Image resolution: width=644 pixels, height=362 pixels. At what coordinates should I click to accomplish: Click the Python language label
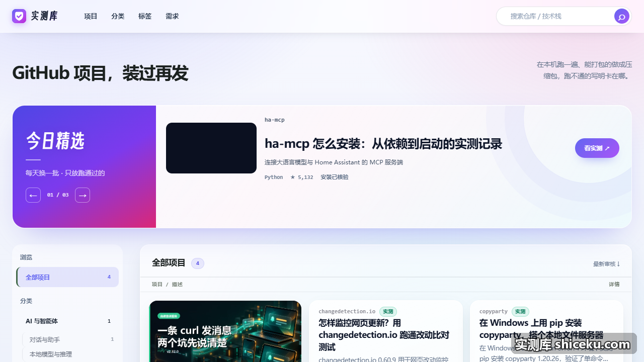pyautogui.click(x=274, y=177)
